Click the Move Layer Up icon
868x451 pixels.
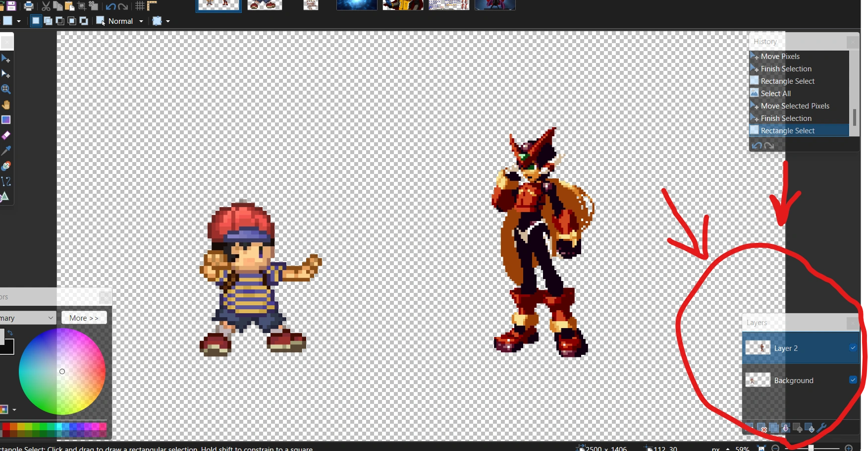point(798,428)
